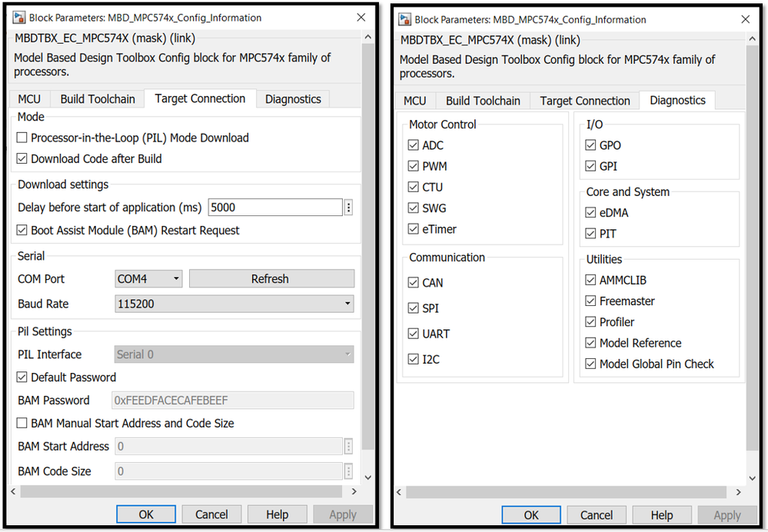Viewport: 768px width, 532px height.
Task: Open the PIL Interface dropdown
Action: (x=234, y=354)
